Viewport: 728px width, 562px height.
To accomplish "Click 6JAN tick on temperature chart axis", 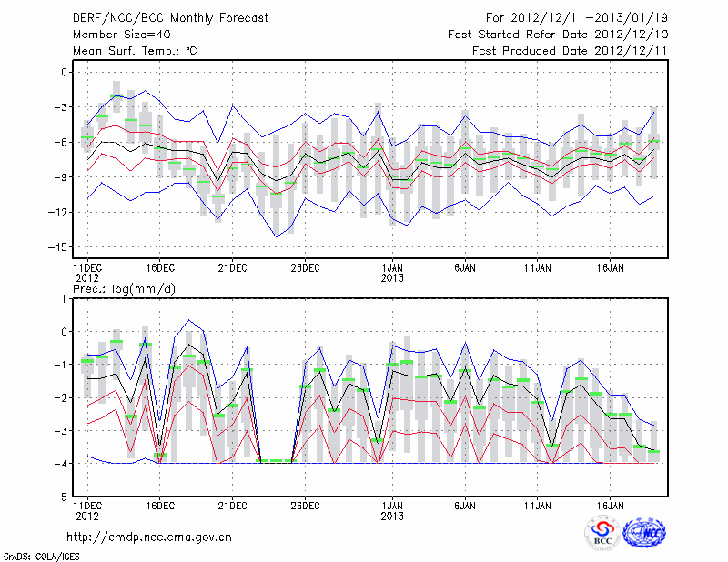I will [465, 267].
